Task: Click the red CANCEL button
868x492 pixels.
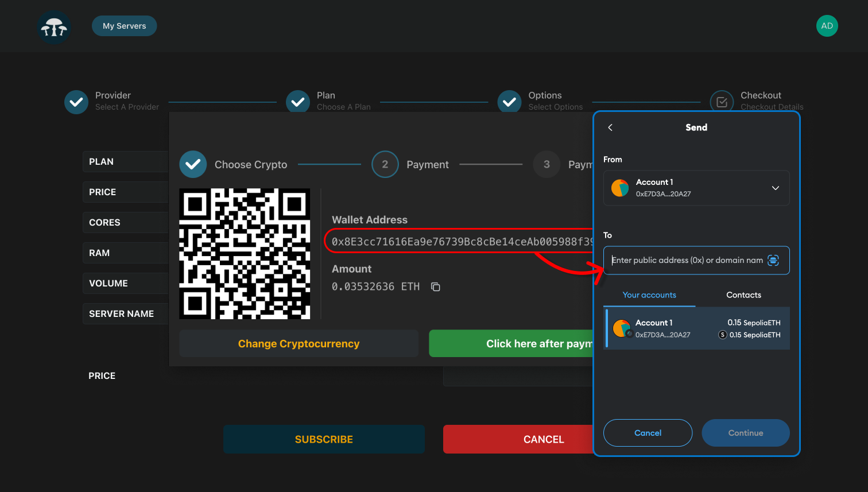Action: click(518, 439)
